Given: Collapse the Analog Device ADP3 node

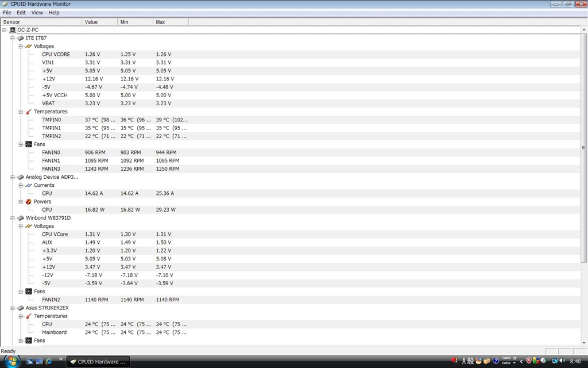Looking at the screenshot, I should 13,177.
